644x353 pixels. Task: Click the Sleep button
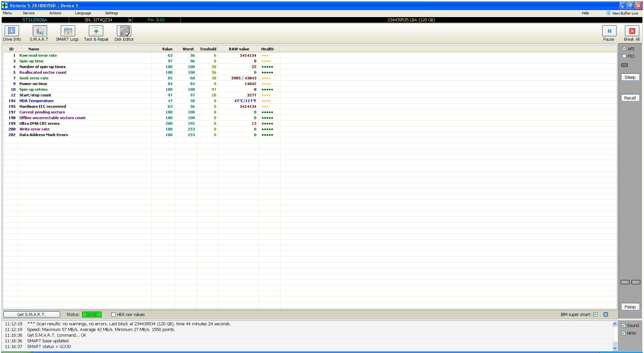point(630,77)
